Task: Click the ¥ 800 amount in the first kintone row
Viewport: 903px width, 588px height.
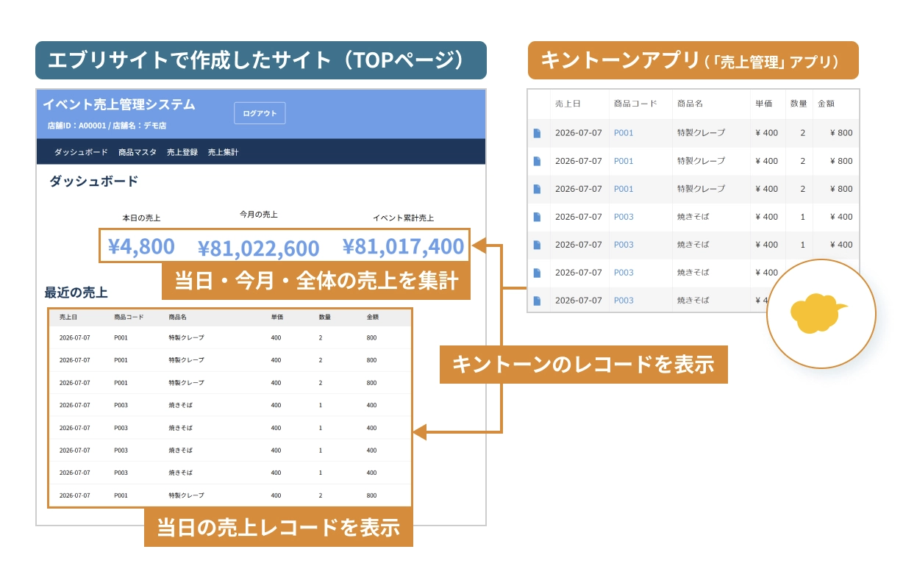Action: pos(841,133)
